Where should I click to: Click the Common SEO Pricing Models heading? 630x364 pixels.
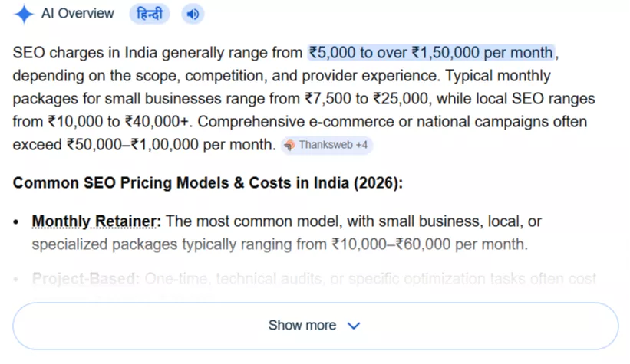[207, 183]
